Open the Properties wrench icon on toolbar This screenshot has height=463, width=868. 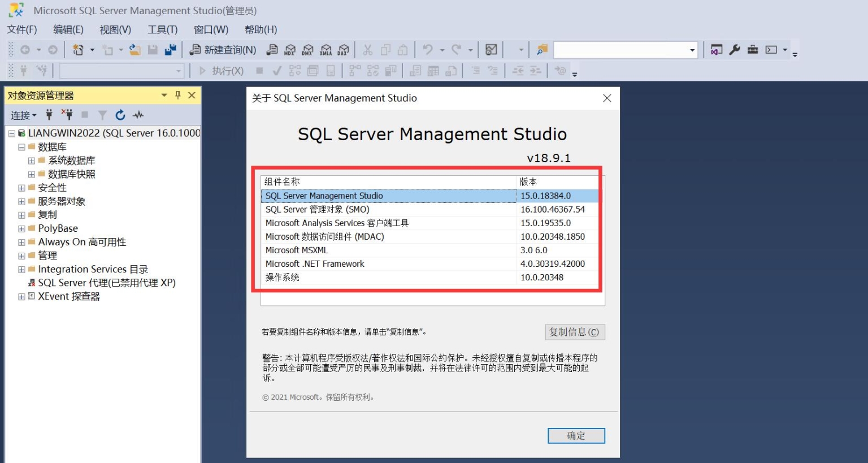(734, 50)
